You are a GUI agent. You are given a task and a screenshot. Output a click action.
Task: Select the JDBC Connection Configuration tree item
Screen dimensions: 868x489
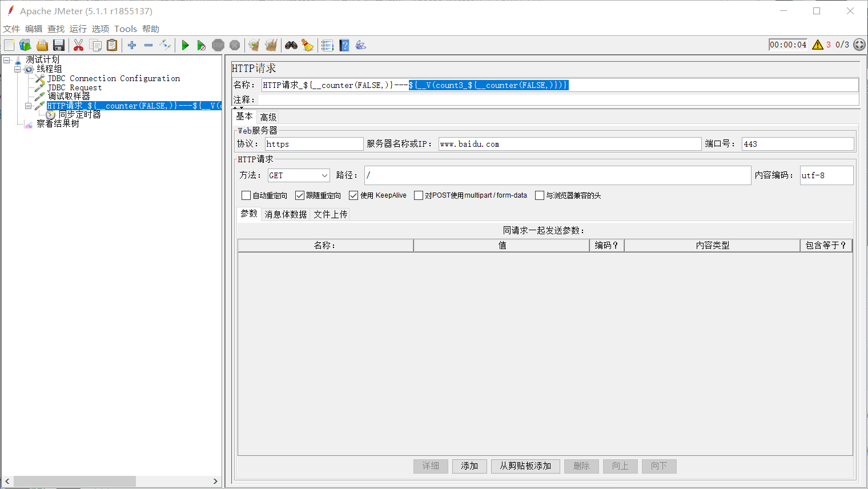coord(114,78)
